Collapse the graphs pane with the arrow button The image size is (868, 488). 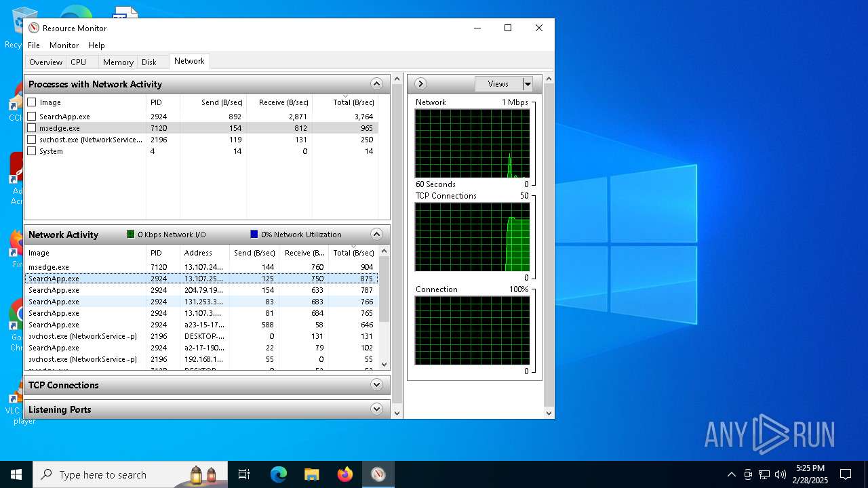pyautogui.click(x=420, y=83)
